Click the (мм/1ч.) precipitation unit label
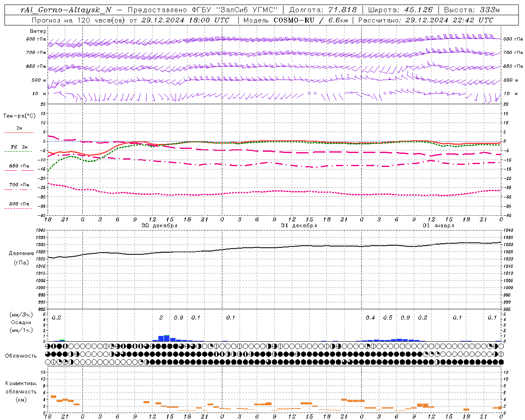This screenshot has height=420, width=525. (x=21, y=330)
